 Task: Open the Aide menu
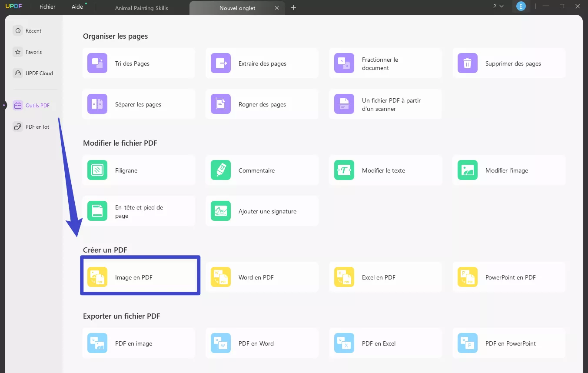coord(77,6)
